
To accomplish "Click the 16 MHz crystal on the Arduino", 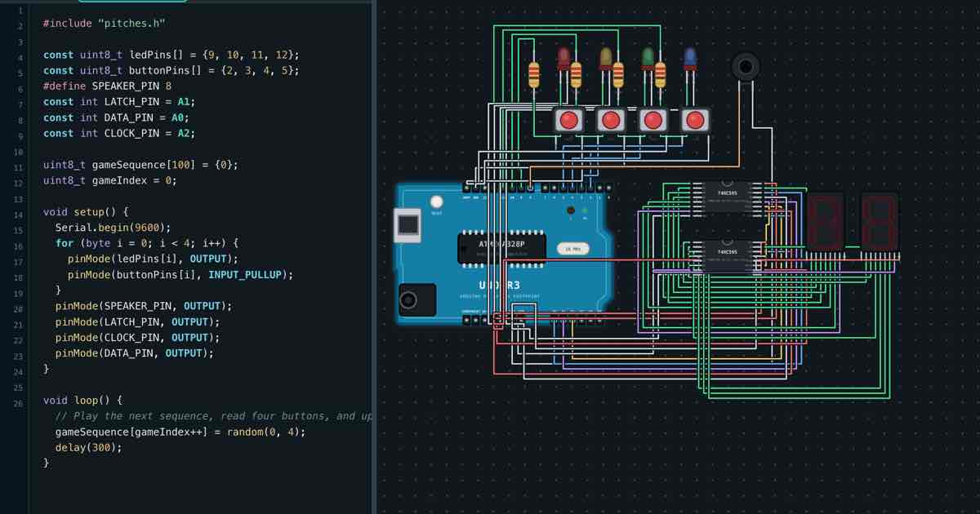I will [572, 248].
